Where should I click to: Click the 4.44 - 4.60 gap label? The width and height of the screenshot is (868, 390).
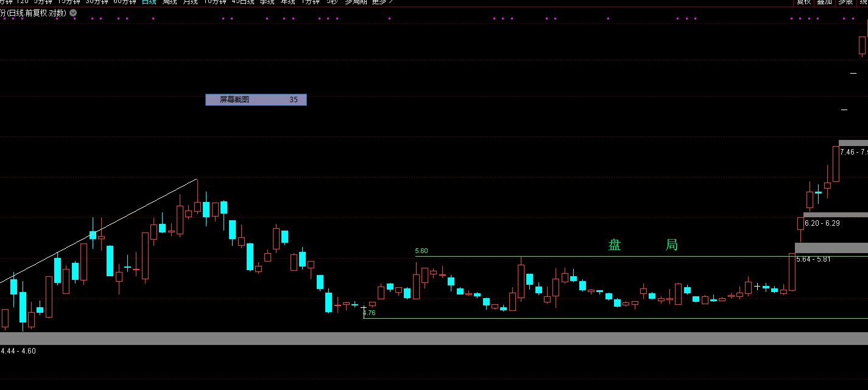coord(18,351)
